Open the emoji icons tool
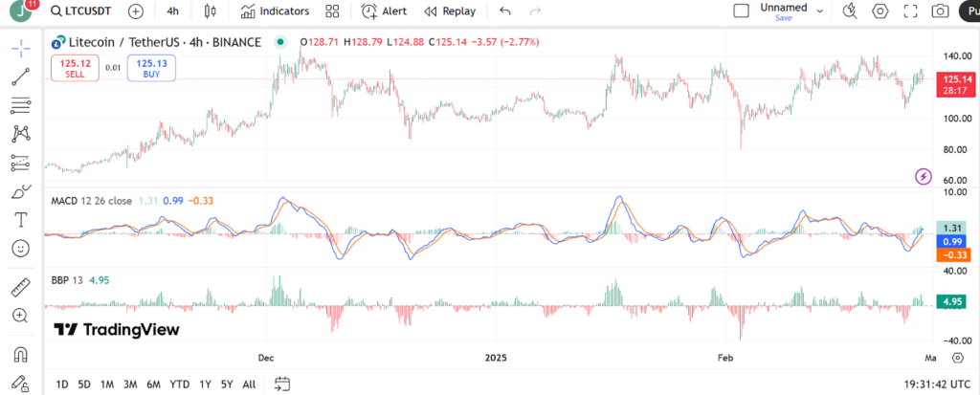The height and width of the screenshot is (395, 980). 21,248
